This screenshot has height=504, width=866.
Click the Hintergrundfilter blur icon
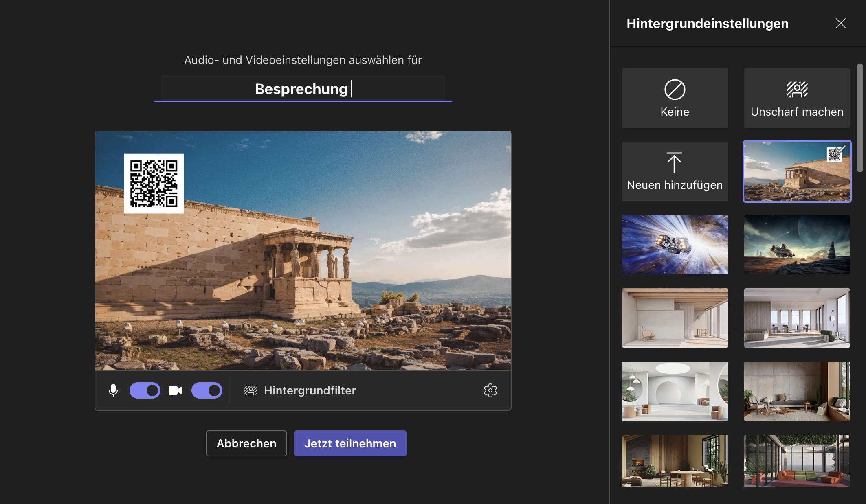251,390
